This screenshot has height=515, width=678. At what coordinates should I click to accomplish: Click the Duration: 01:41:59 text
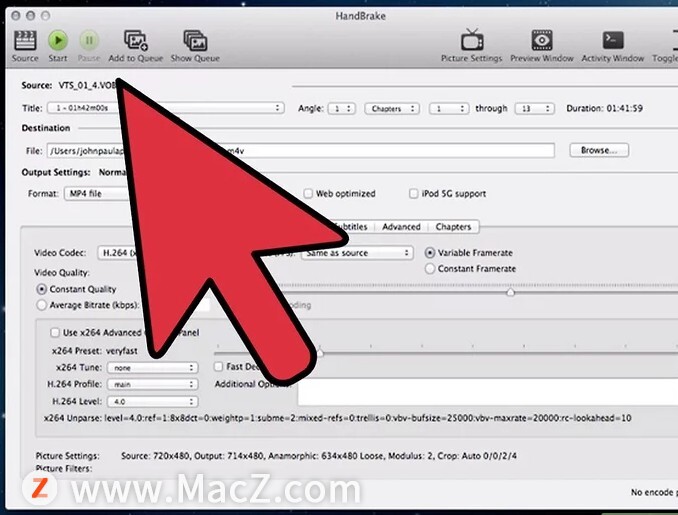[x=604, y=108]
